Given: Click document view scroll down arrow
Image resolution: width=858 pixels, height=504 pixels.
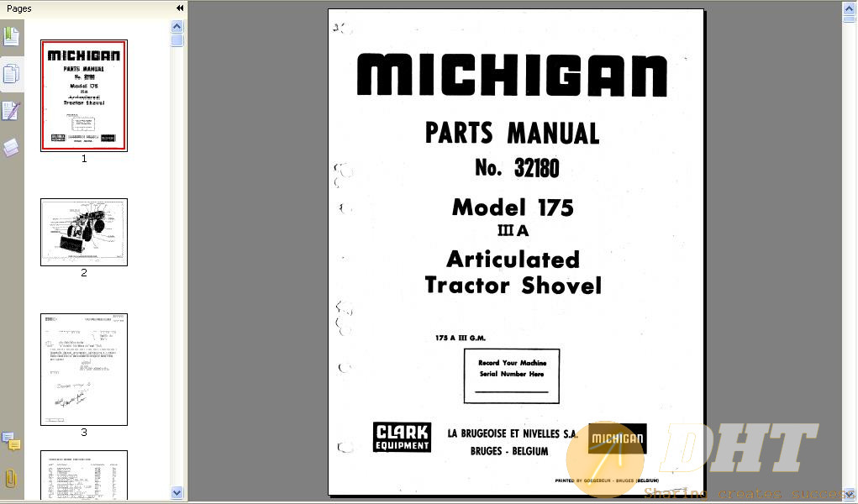Looking at the screenshot, I should point(850,495).
